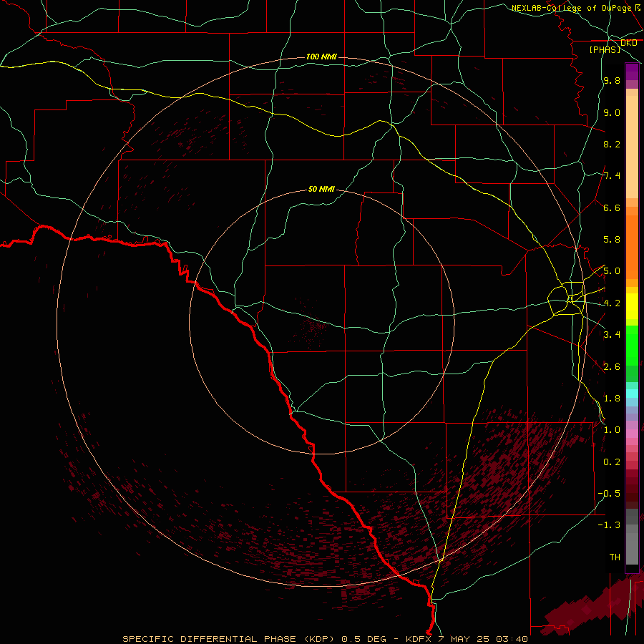The width and height of the screenshot is (644, 644).
Task: Click the 0.2 scale value
Action: [x=612, y=462]
